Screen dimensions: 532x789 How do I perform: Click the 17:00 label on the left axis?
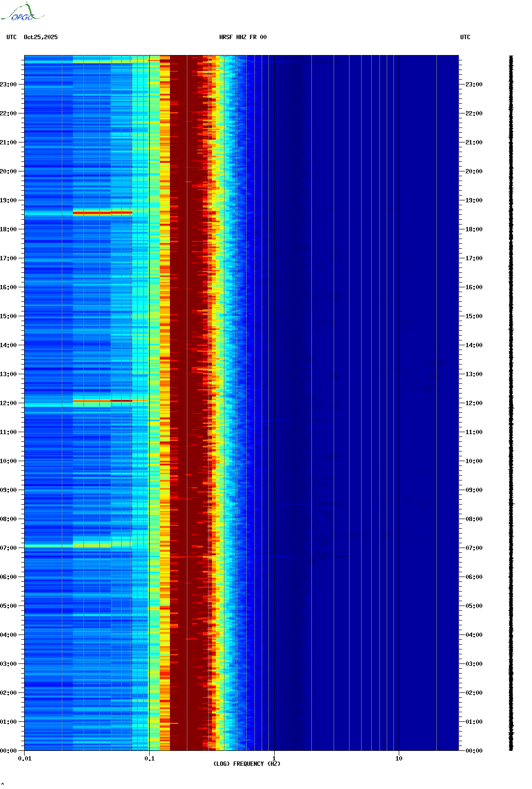click(8, 258)
